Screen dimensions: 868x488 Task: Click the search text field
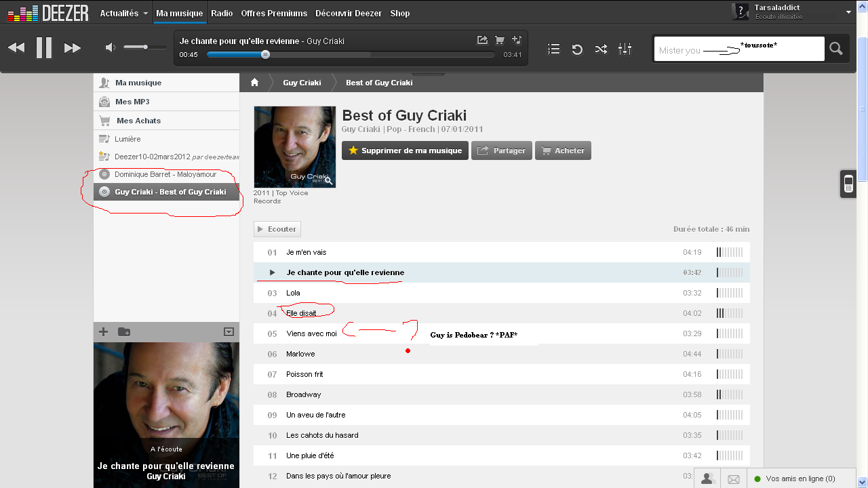click(x=739, y=49)
